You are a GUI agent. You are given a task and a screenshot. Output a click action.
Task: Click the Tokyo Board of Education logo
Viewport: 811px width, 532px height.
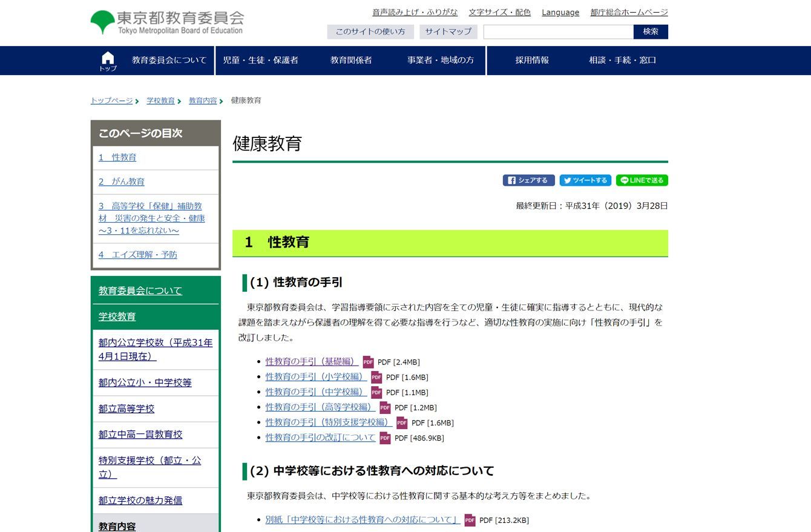coord(167,22)
